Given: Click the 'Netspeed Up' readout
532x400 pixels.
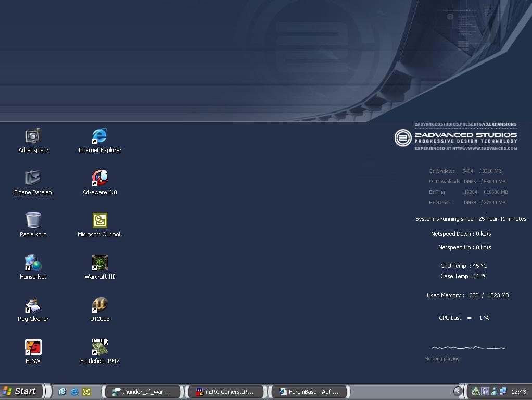Looking at the screenshot, I should (x=464, y=247).
